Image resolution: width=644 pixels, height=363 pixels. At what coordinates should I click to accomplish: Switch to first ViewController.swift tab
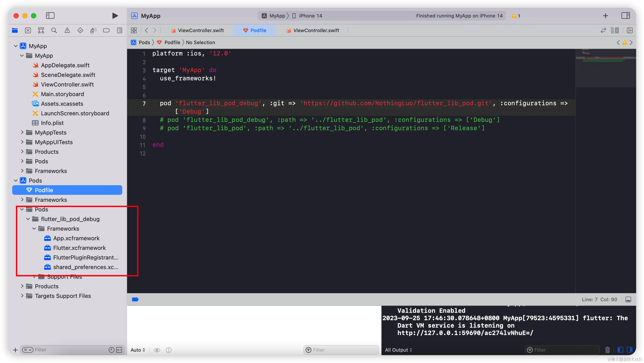198,31
